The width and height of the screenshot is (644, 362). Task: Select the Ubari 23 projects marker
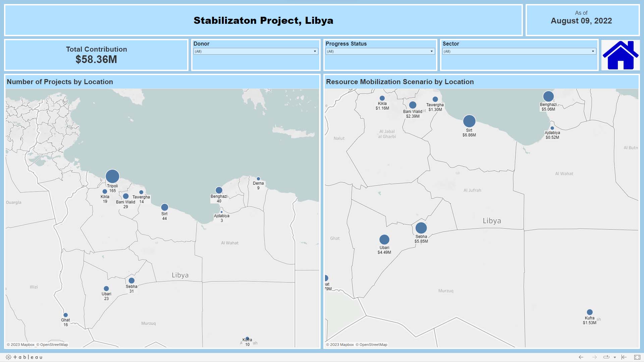click(106, 289)
